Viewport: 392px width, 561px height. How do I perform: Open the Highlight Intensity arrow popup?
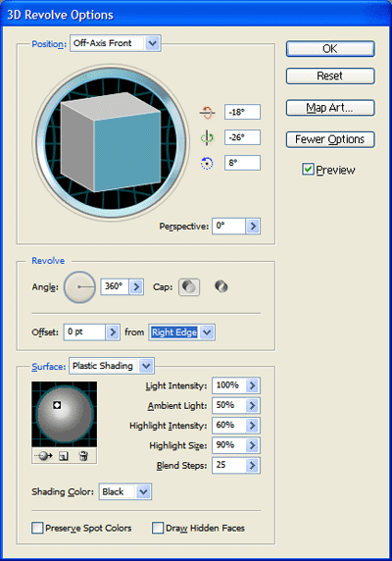253,426
